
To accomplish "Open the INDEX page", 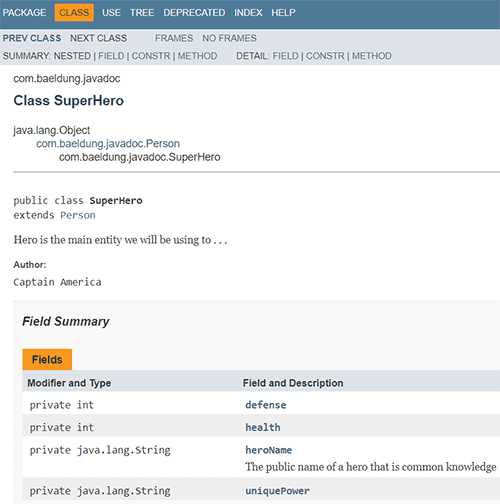I will click(x=248, y=13).
